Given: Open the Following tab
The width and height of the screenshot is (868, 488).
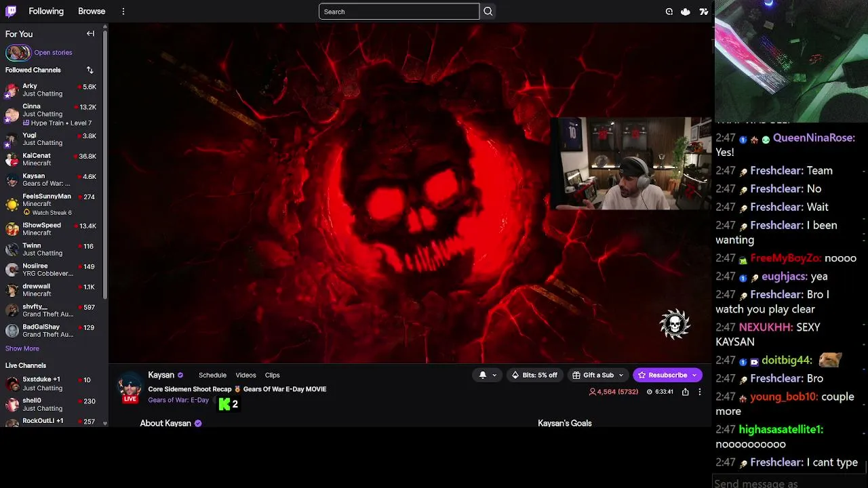Looking at the screenshot, I should (46, 12).
